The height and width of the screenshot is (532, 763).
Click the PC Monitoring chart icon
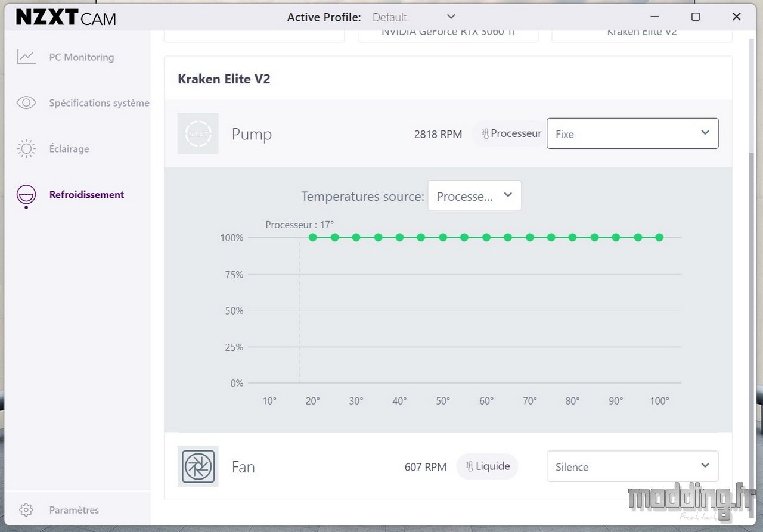[26, 57]
